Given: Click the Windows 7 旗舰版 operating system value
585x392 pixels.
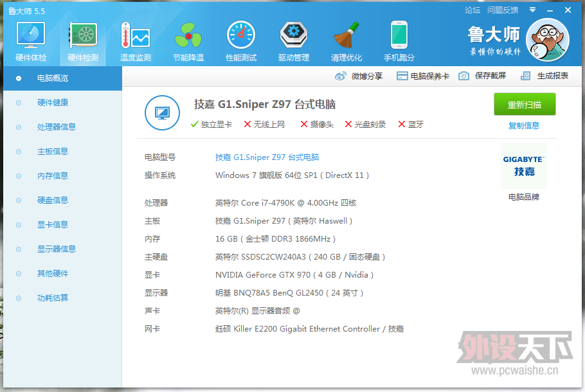Looking at the screenshot, I should pyautogui.click(x=292, y=175).
